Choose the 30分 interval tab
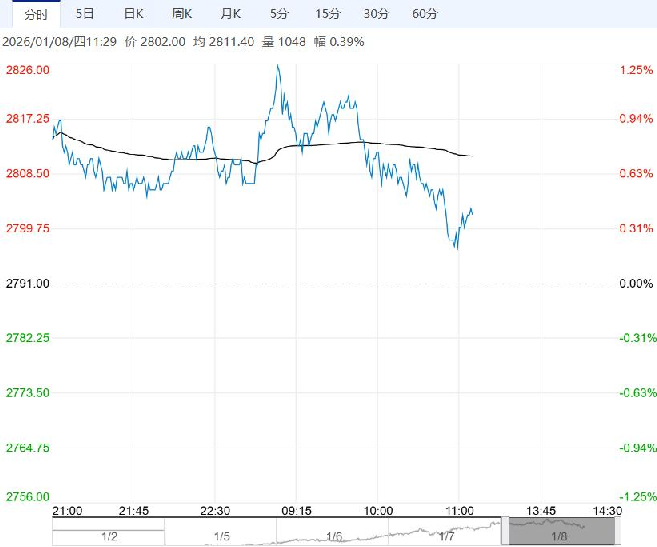This screenshot has width=657, height=547. pos(376,13)
